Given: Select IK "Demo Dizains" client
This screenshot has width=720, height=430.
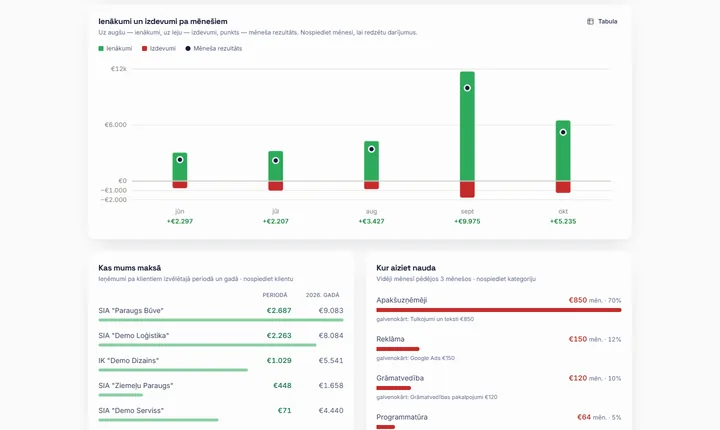Looking at the screenshot, I should pos(221,363).
